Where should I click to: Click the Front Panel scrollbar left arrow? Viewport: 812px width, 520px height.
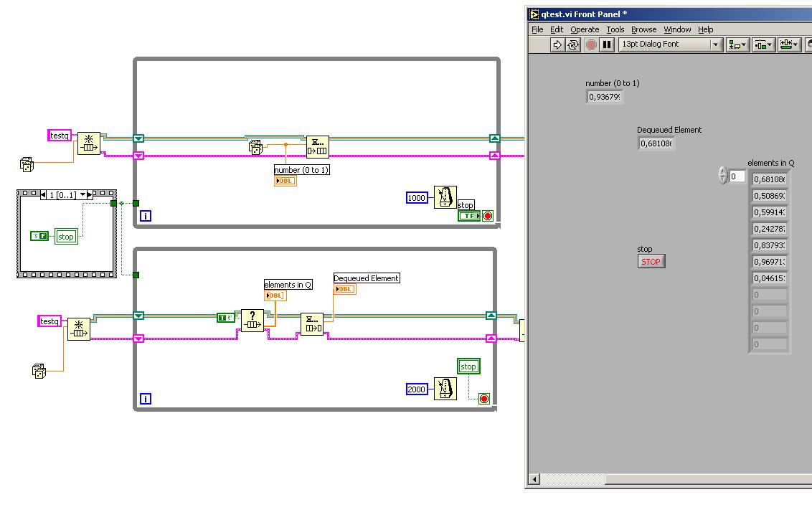click(x=534, y=479)
